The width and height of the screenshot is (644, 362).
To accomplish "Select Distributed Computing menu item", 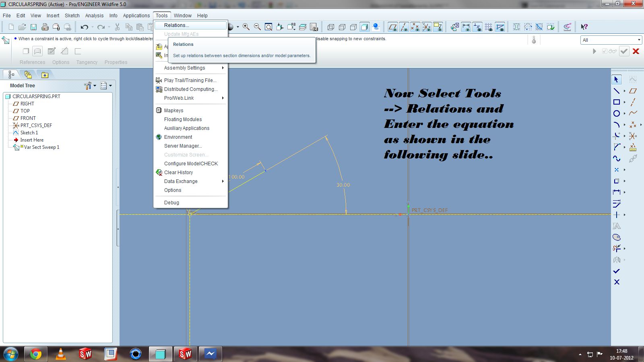I will (x=191, y=89).
